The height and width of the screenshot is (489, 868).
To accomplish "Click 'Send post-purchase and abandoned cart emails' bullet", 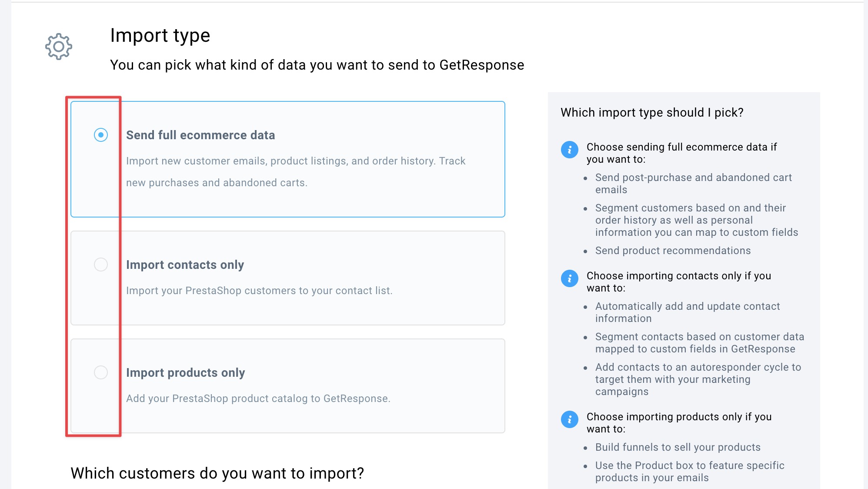I will (694, 184).
